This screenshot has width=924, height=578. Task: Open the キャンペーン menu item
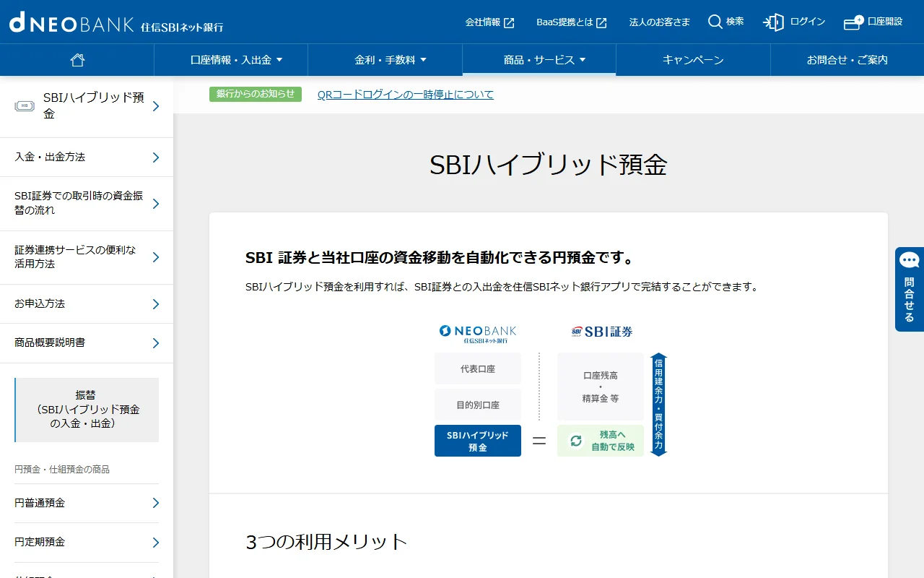693,60
